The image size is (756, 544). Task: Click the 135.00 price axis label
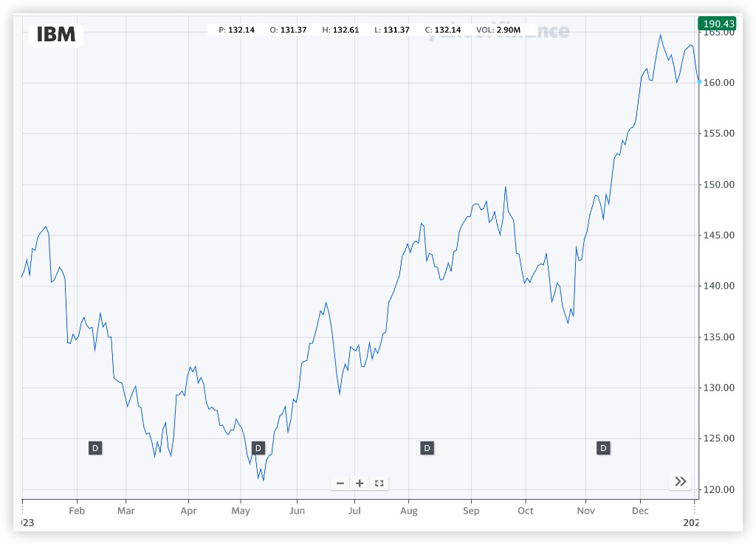click(x=719, y=337)
